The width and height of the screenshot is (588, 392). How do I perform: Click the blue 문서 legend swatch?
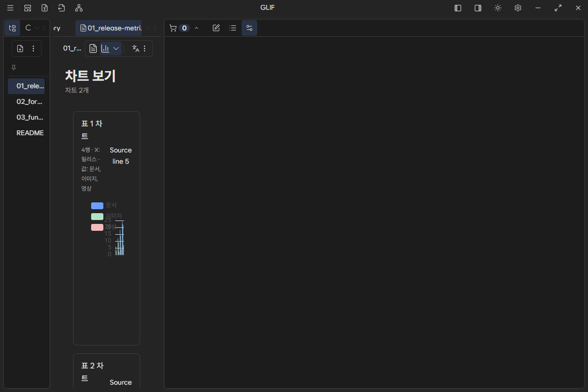pyautogui.click(x=97, y=205)
